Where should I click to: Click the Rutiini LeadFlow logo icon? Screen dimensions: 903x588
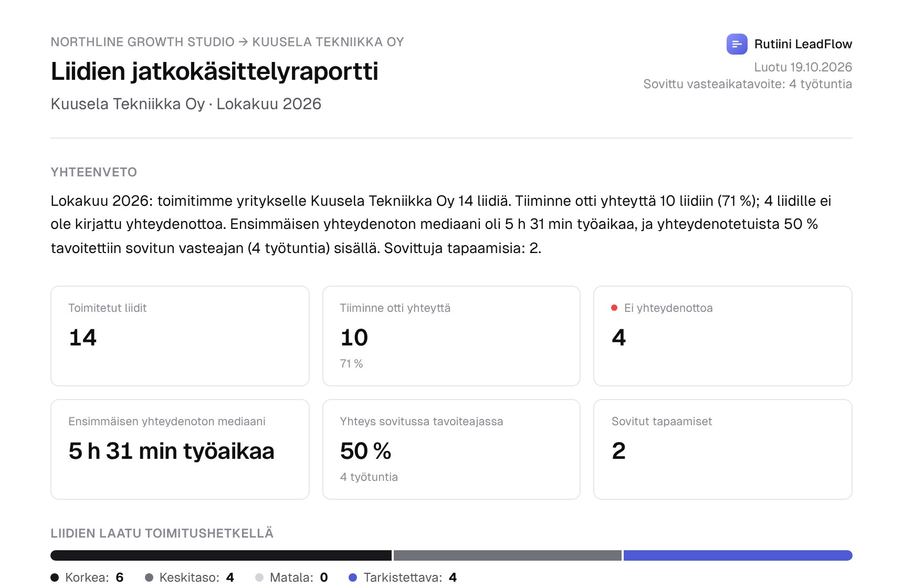pyautogui.click(x=737, y=44)
